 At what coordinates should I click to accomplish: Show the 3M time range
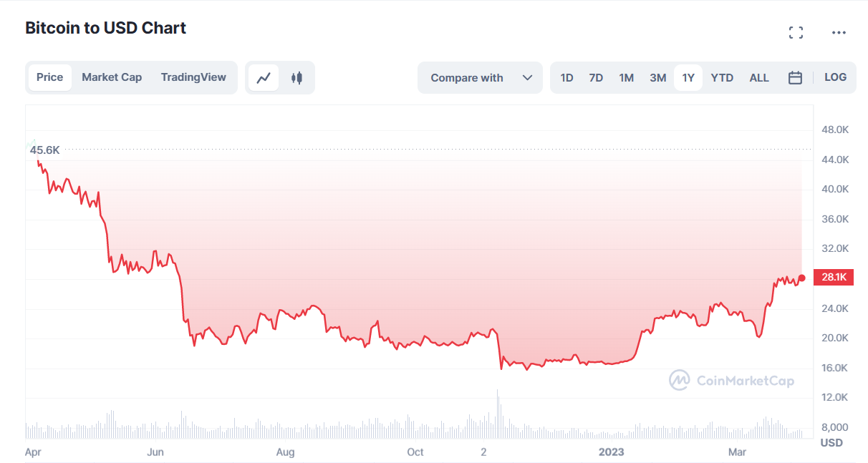[x=658, y=78]
